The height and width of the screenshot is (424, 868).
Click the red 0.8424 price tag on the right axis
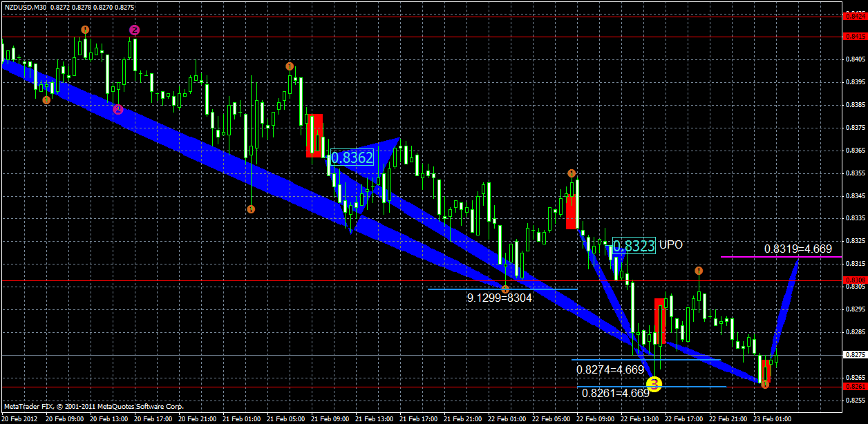click(857, 17)
